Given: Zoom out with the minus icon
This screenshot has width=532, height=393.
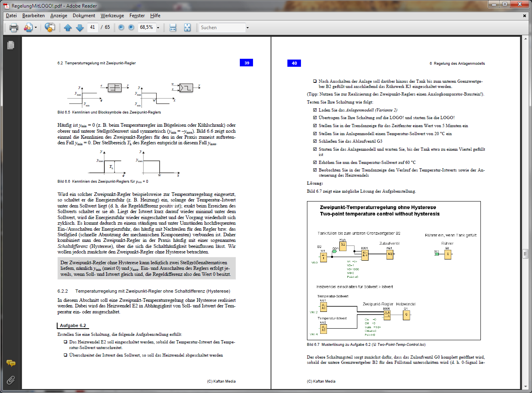Looking at the screenshot, I should [121, 28].
